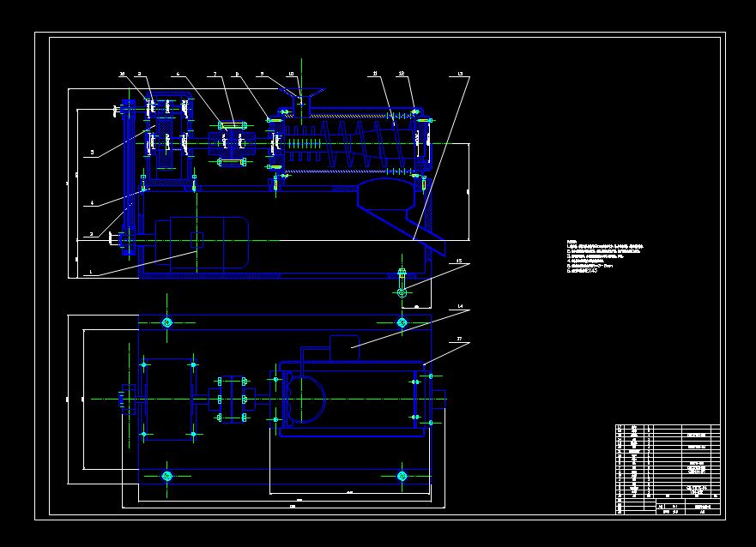756x547 pixels.
Task: Click part callout number 8
Action: click(237, 74)
